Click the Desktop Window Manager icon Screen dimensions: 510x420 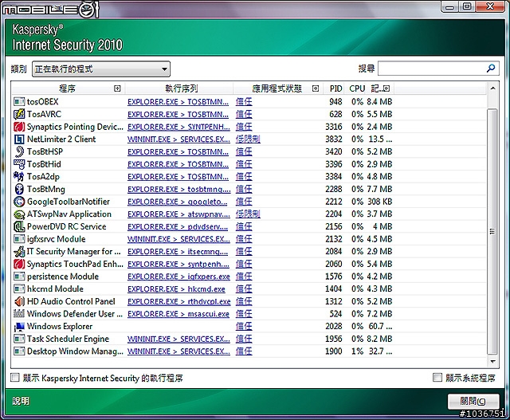click(19, 351)
